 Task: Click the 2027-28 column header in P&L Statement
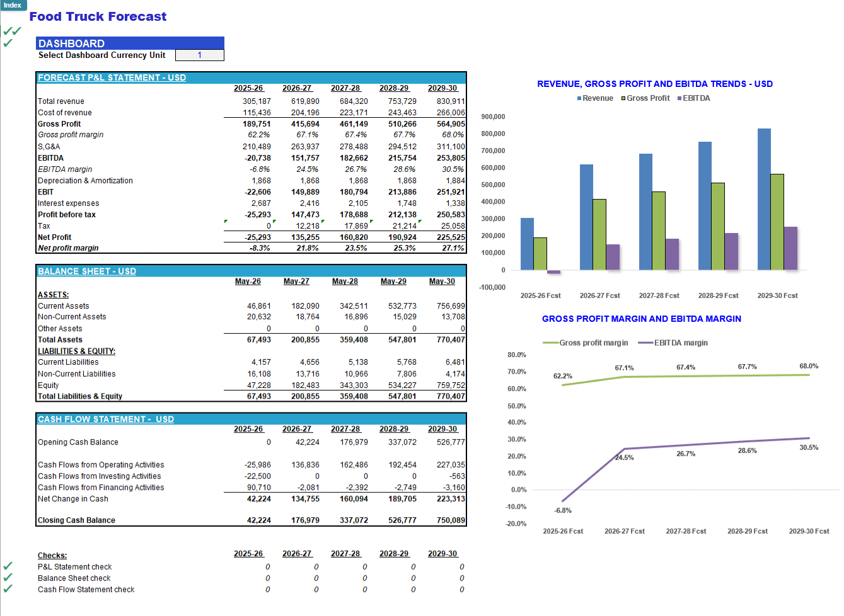coord(345,88)
